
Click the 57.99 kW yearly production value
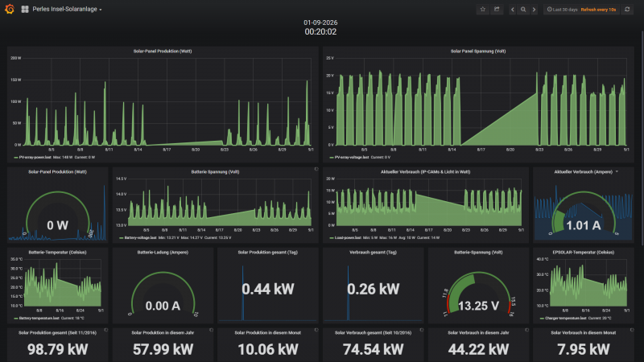tap(163, 349)
